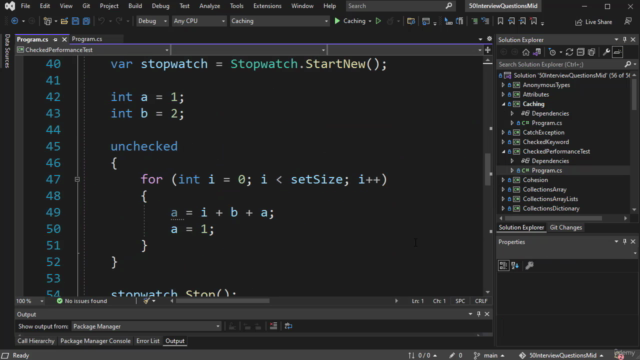Click the CRLF line ending indicator

point(481,301)
